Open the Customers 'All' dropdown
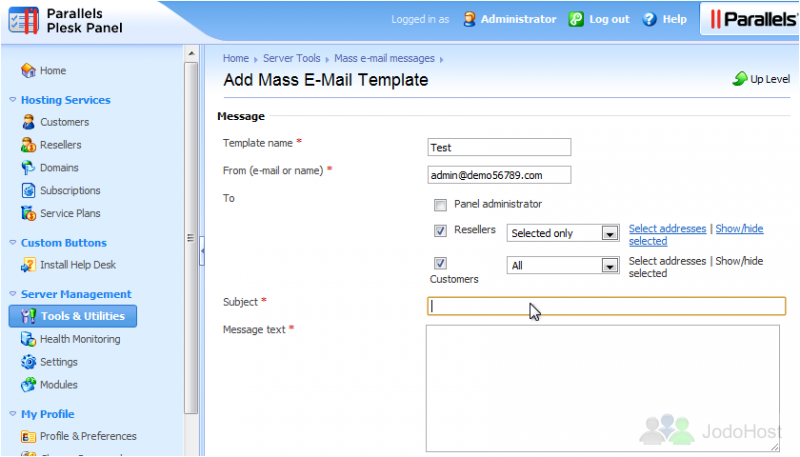Image resolution: width=800 pixels, height=457 pixels. 563,265
